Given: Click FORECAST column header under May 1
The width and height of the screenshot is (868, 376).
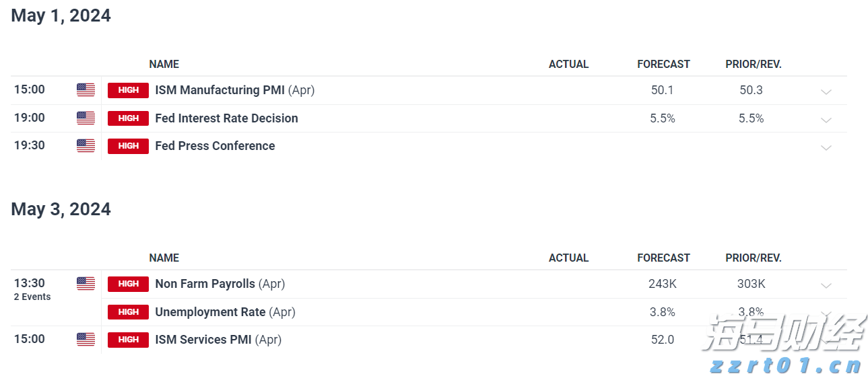Looking at the screenshot, I should tap(663, 65).
